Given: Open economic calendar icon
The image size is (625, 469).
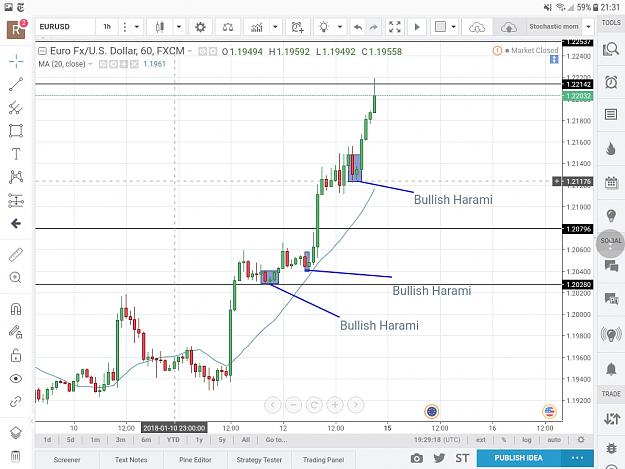Looking at the screenshot, I should (x=611, y=182).
